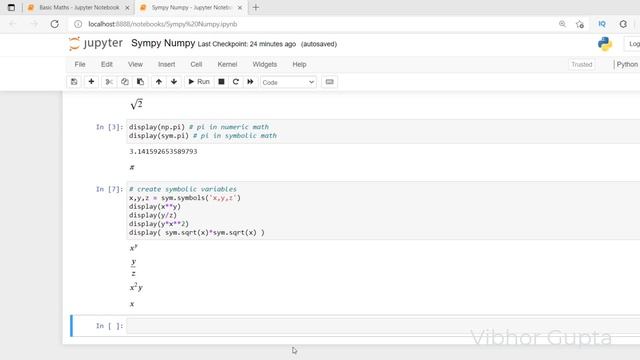Move selected cell down arrow
This screenshot has height=360, width=640.
point(174,82)
